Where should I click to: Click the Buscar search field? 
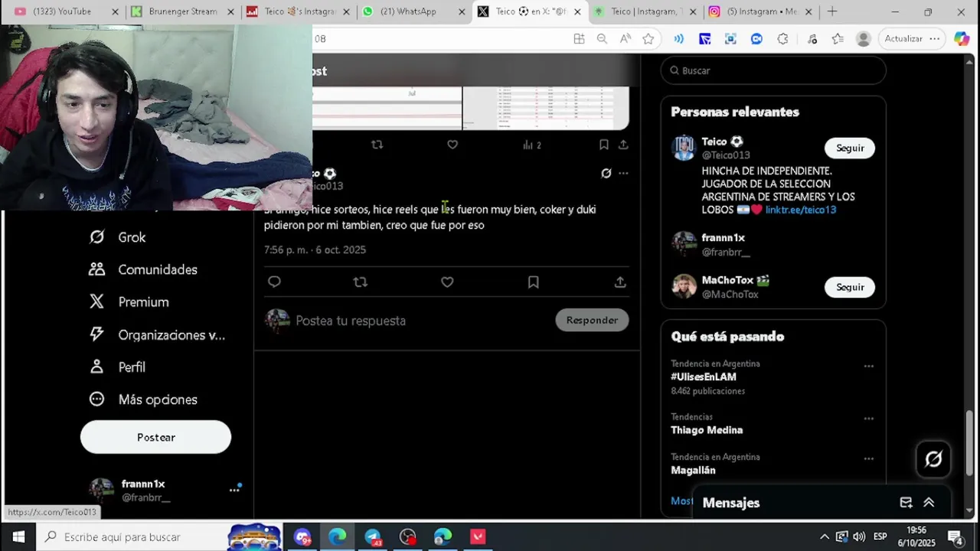tap(773, 70)
